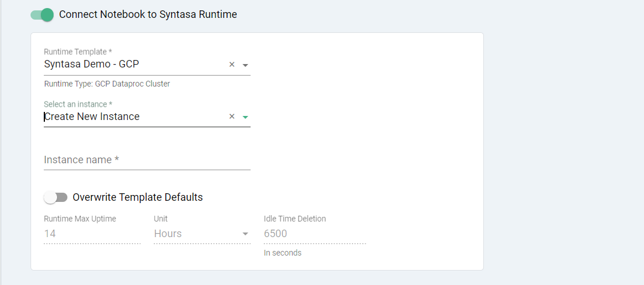Click the Connect Notebook to Syntasa Runtime label
This screenshot has width=644, height=285.
(x=148, y=14)
